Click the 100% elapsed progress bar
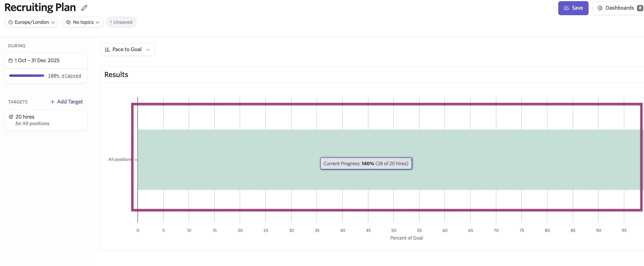644x266 pixels. 26,75
